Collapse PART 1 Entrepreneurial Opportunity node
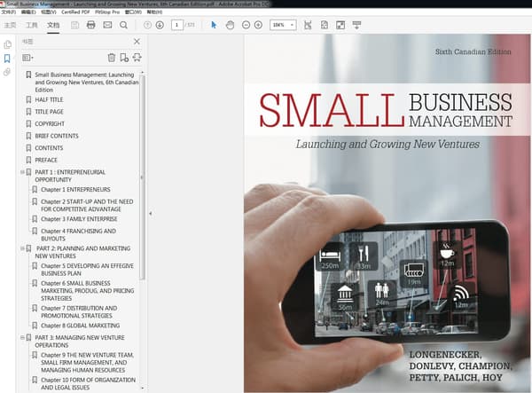Viewport: 532px width, 393px height. pos(22,172)
